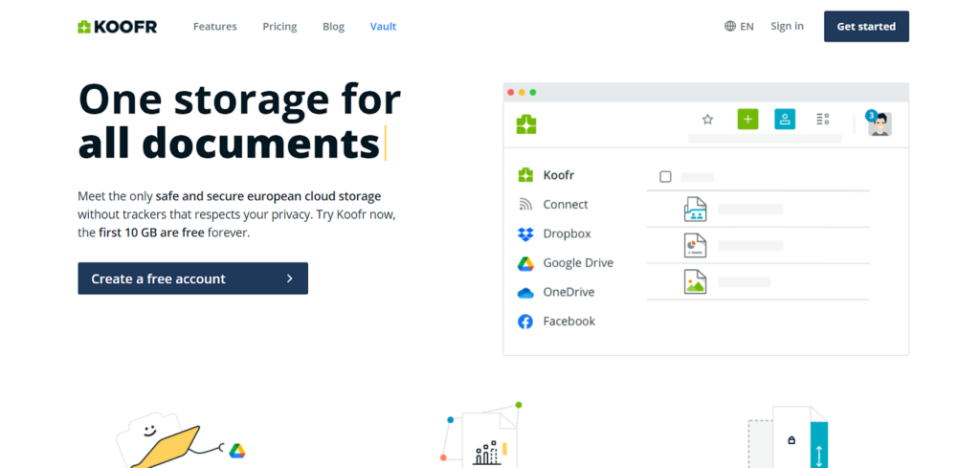The width and height of the screenshot is (980, 468).
Task: Click the Koofr logo in header
Action: pos(117,27)
